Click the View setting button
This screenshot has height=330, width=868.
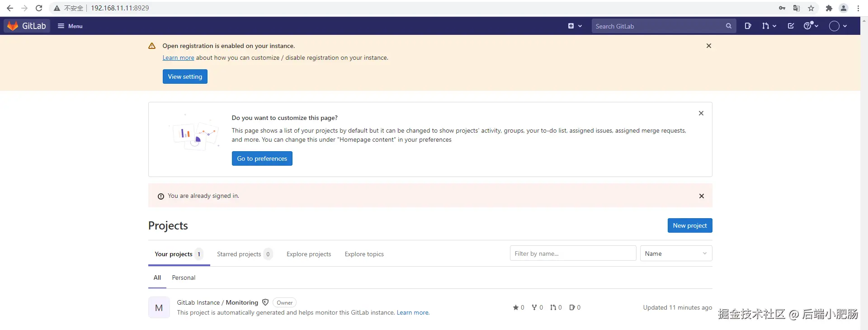(x=185, y=77)
